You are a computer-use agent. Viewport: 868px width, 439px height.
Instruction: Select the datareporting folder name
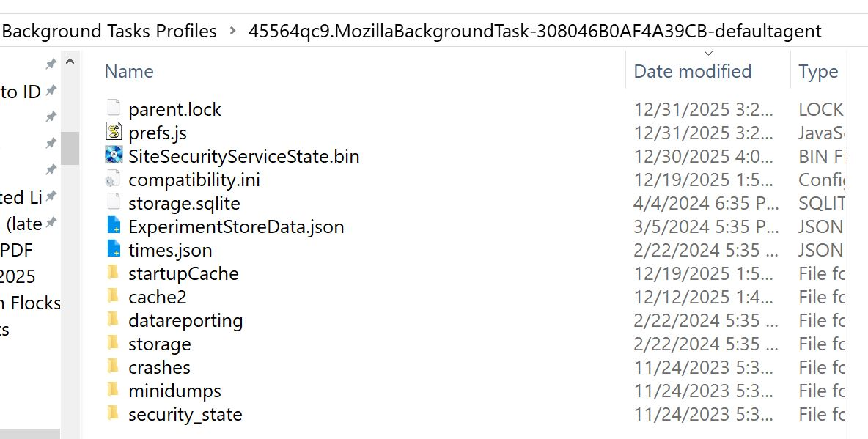[x=185, y=320]
